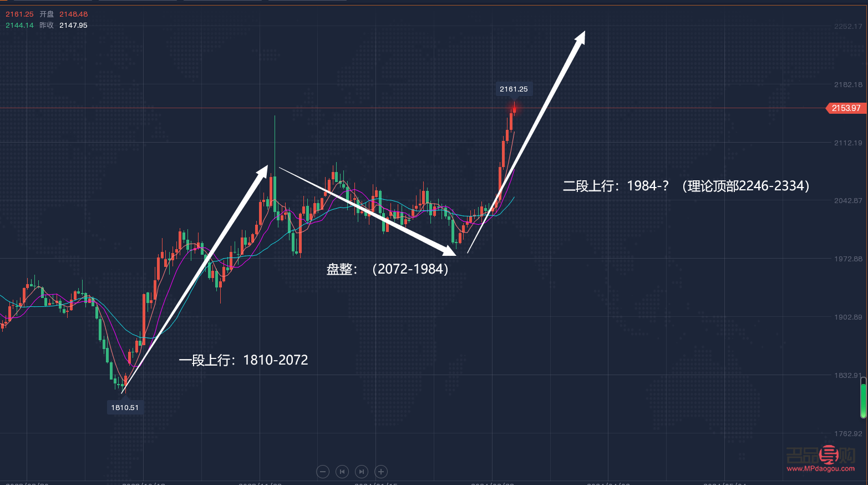868x485 pixels.
Task: Click the 2161.25 high price marker tag
Action: point(514,88)
